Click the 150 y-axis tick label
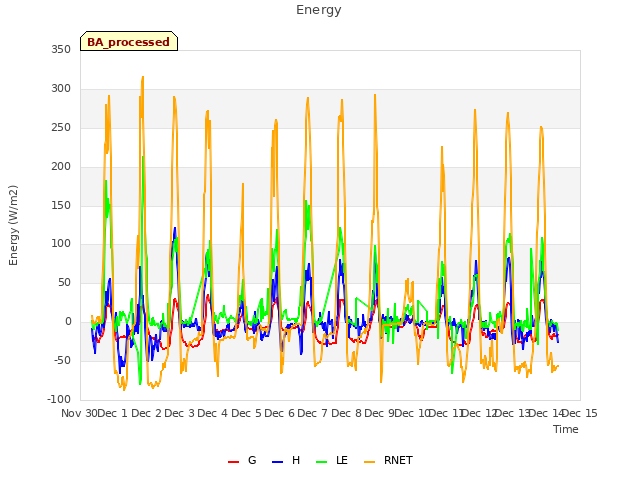640x480 pixels. [x=61, y=205]
